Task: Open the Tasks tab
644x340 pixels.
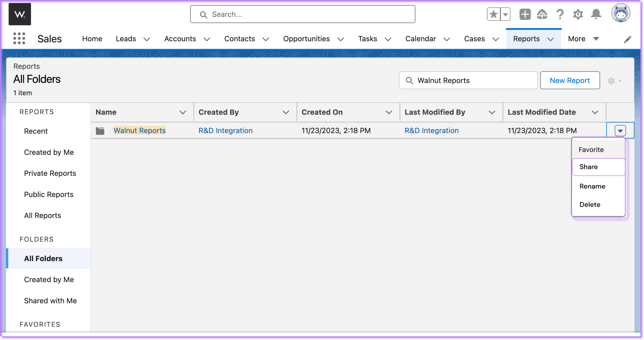Action: [368, 39]
